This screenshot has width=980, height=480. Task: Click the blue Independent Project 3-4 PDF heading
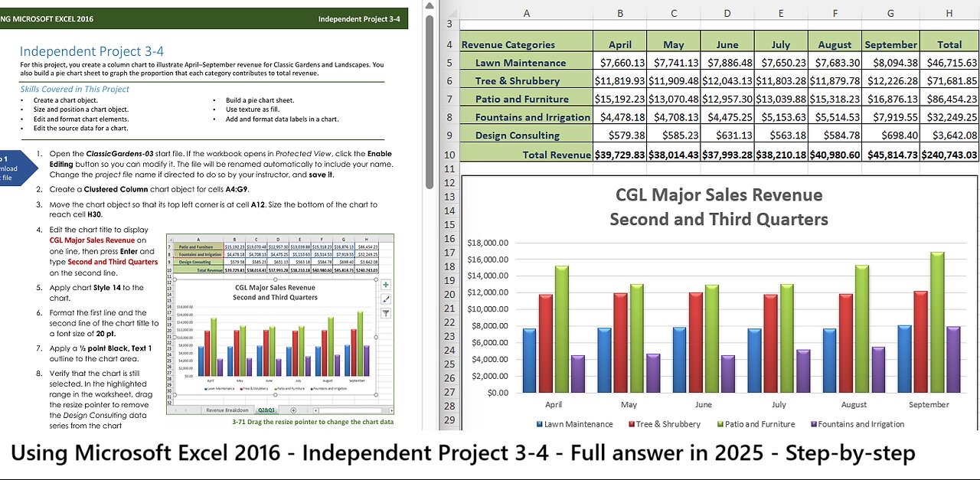(x=92, y=51)
